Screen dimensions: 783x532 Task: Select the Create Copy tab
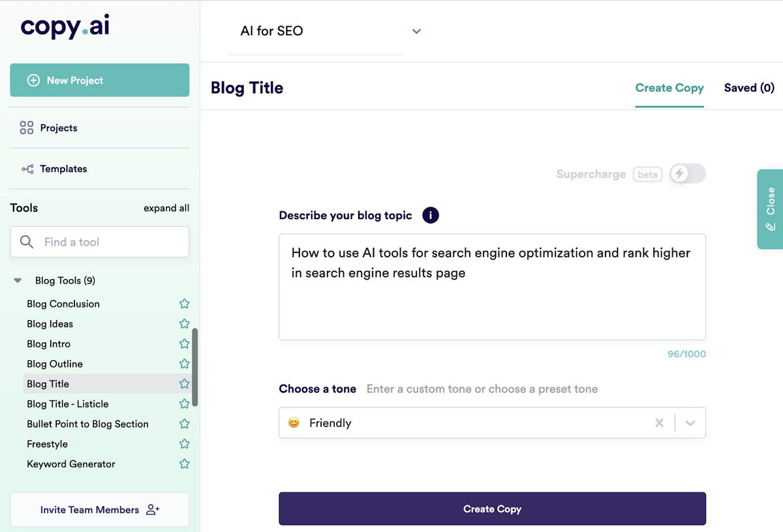coord(669,87)
